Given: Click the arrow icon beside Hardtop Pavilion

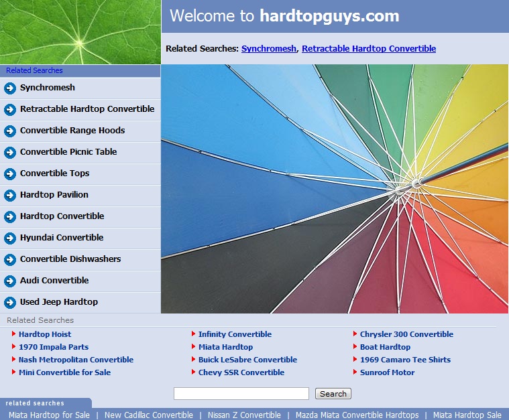Looking at the screenshot, I should point(10,195).
